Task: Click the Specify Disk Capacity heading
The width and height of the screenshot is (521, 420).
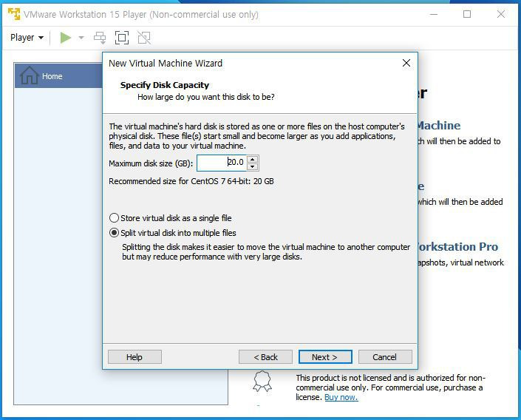Action: pyautogui.click(x=165, y=85)
